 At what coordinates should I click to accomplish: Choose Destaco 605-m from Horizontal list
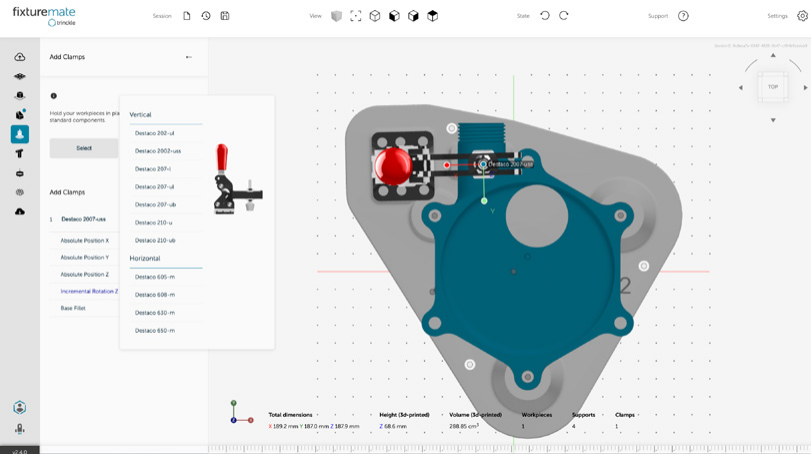(x=155, y=277)
